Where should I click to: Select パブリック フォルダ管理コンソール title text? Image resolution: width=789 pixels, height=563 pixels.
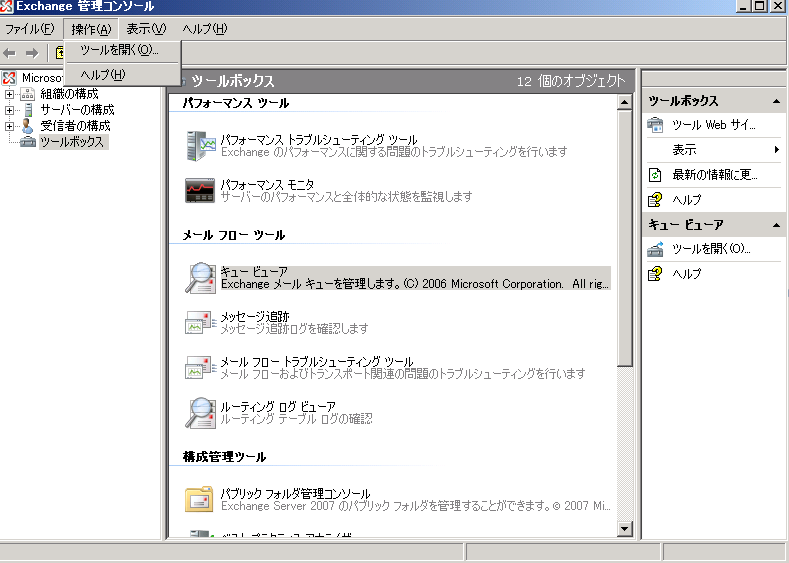[295, 493]
